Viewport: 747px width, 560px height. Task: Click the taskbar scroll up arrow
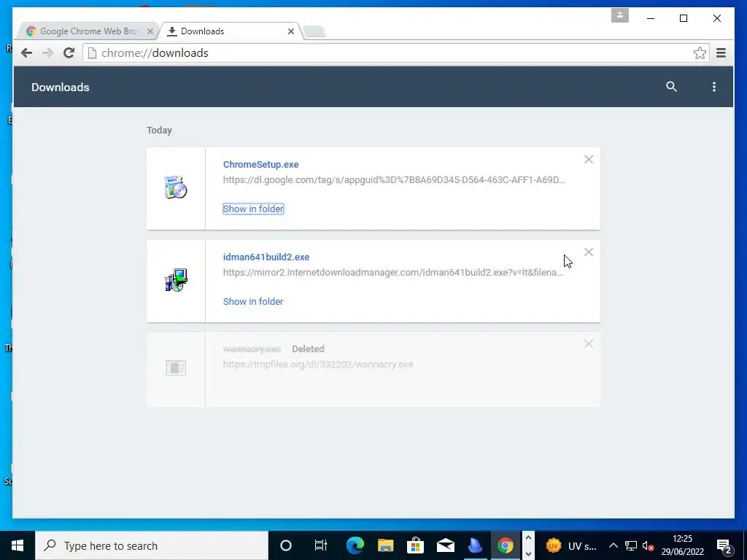pyautogui.click(x=528, y=538)
